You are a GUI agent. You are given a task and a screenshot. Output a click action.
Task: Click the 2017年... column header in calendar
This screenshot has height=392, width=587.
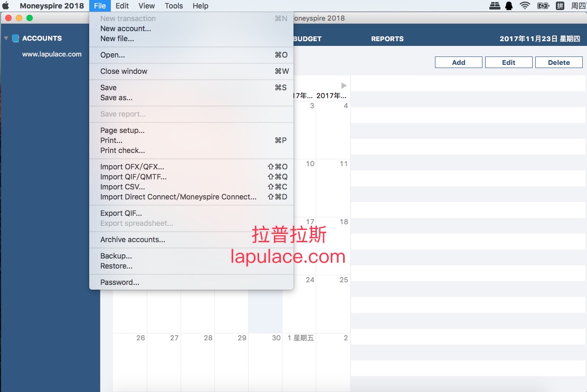tap(332, 95)
